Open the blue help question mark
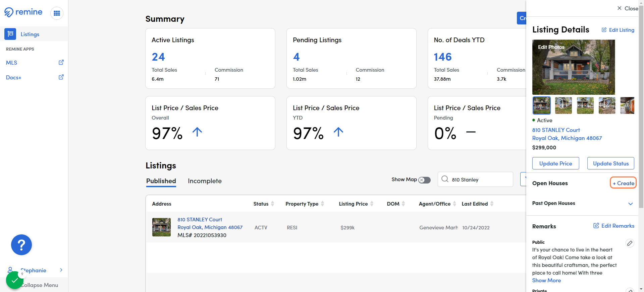644x292 pixels. [x=21, y=245]
